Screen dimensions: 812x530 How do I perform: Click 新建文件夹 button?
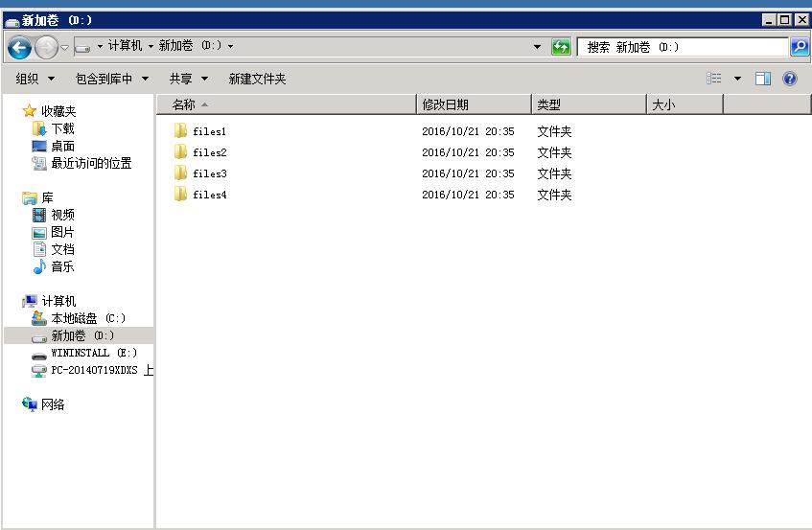click(257, 79)
